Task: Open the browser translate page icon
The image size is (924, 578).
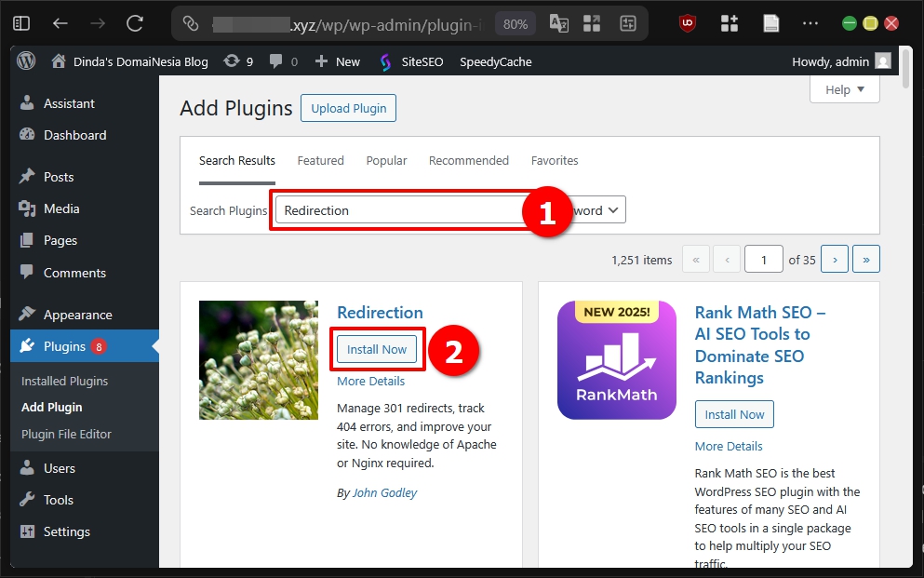Action: (x=559, y=24)
